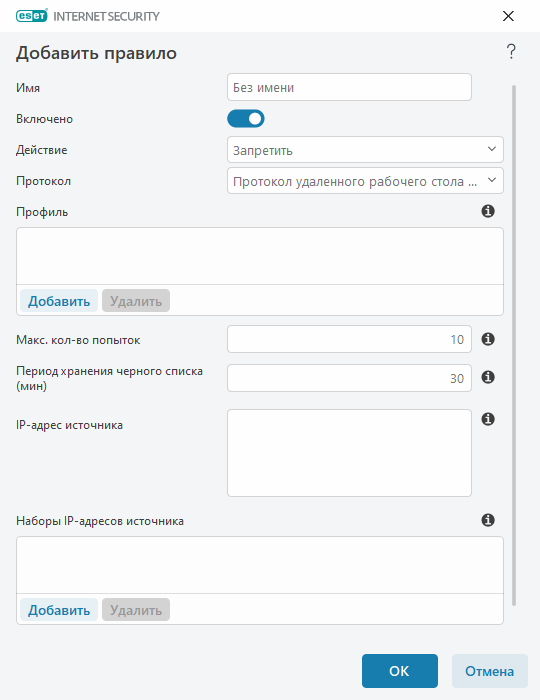
Task: Show info for Период хранения черного списка
Action: coord(488,377)
